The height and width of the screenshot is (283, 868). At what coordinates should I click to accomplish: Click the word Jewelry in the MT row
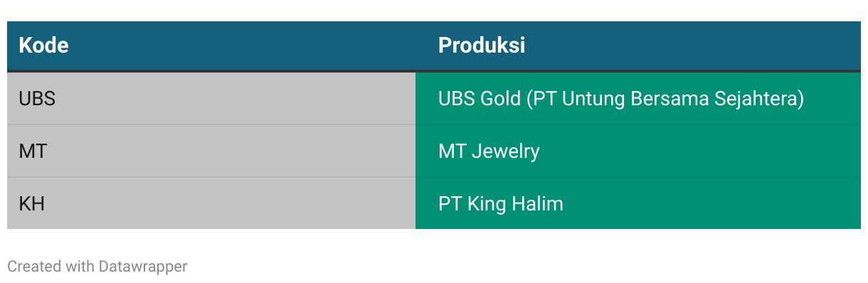(506, 151)
